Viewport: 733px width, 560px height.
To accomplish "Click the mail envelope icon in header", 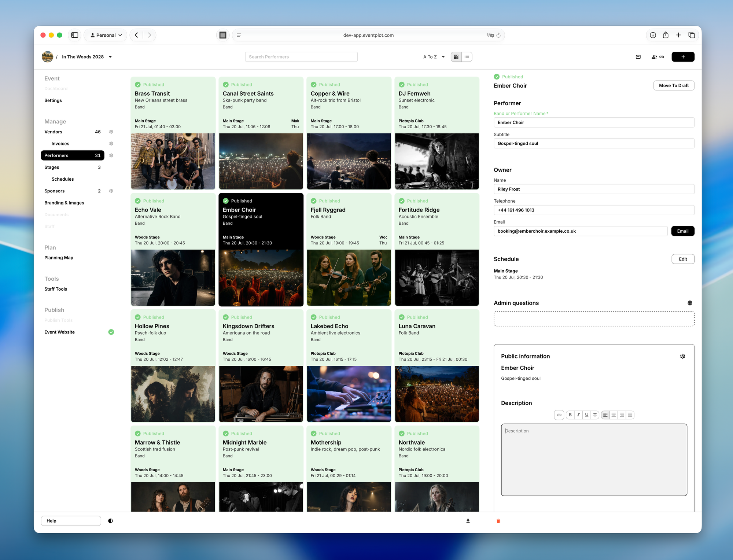I will 638,57.
